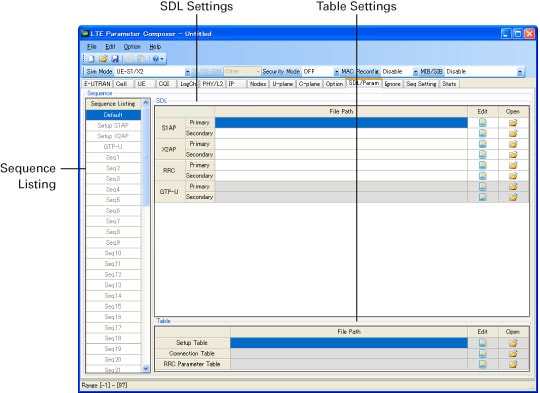
Task: Select Default in the Sequence Listing
Action: (113, 115)
